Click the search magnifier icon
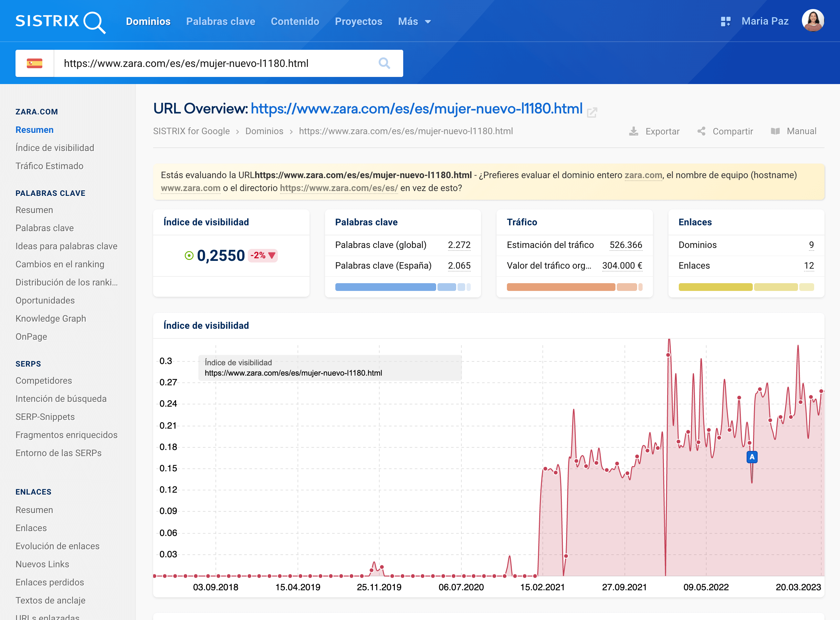 [x=384, y=63]
